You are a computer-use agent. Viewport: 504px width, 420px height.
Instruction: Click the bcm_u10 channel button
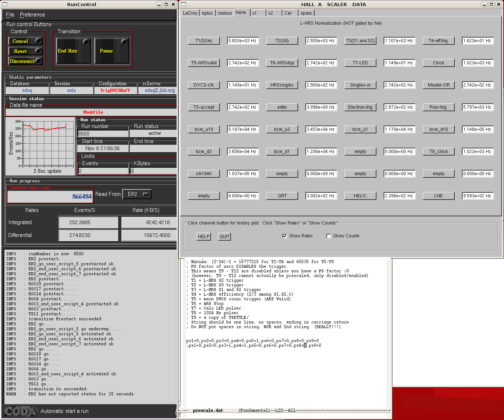[204, 129]
